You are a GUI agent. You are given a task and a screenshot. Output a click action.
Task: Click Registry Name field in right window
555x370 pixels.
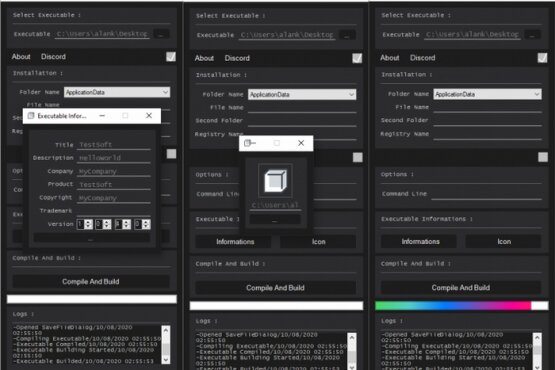pyautogui.click(x=487, y=134)
